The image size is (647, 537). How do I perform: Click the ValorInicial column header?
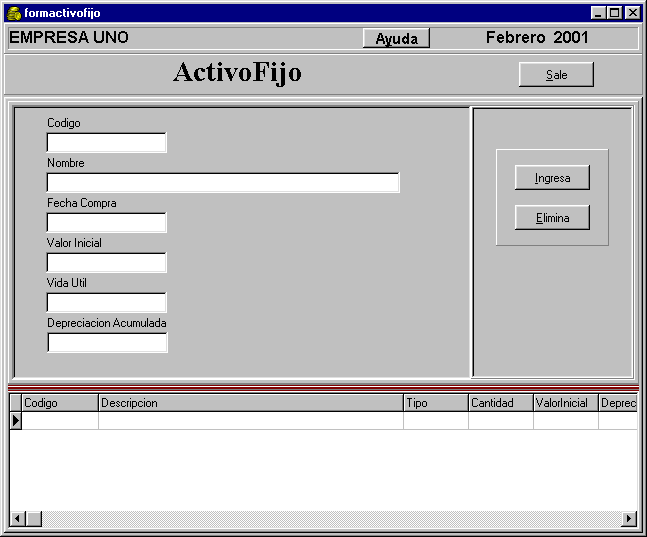[x=566, y=403]
